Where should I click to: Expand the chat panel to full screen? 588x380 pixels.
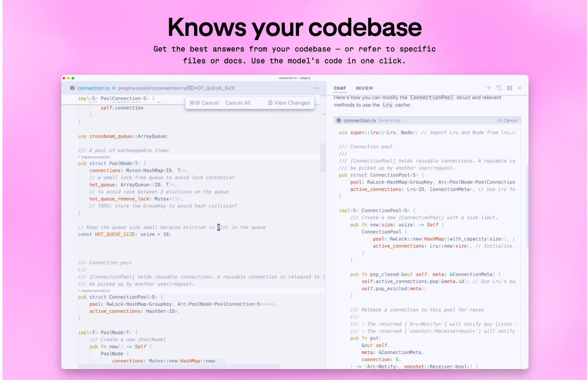[509, 88]
